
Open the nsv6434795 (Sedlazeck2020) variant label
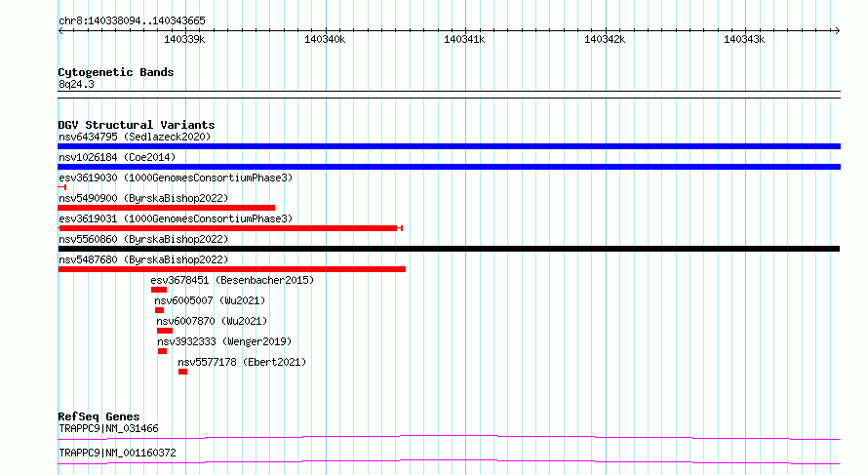135,137
